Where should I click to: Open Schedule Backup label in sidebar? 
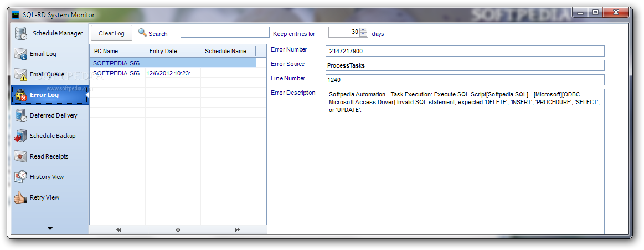pos(53,136)
